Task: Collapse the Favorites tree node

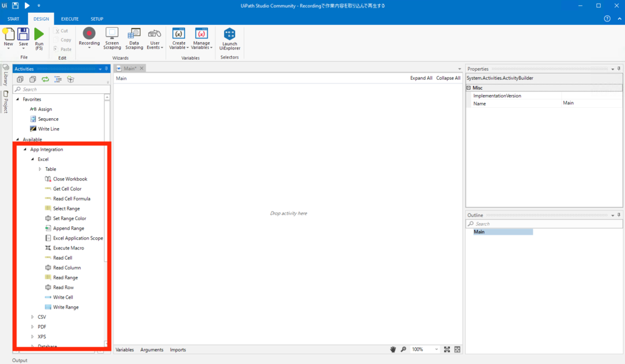Action: click(x=18, y=99)
